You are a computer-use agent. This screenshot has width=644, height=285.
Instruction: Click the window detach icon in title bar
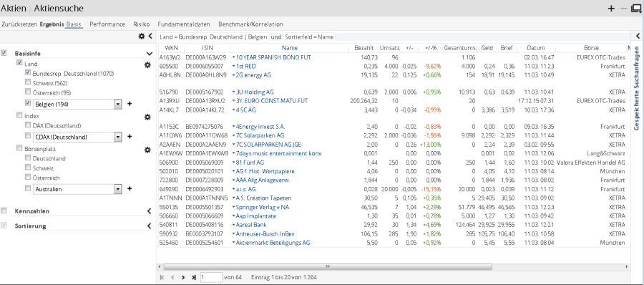636,9
